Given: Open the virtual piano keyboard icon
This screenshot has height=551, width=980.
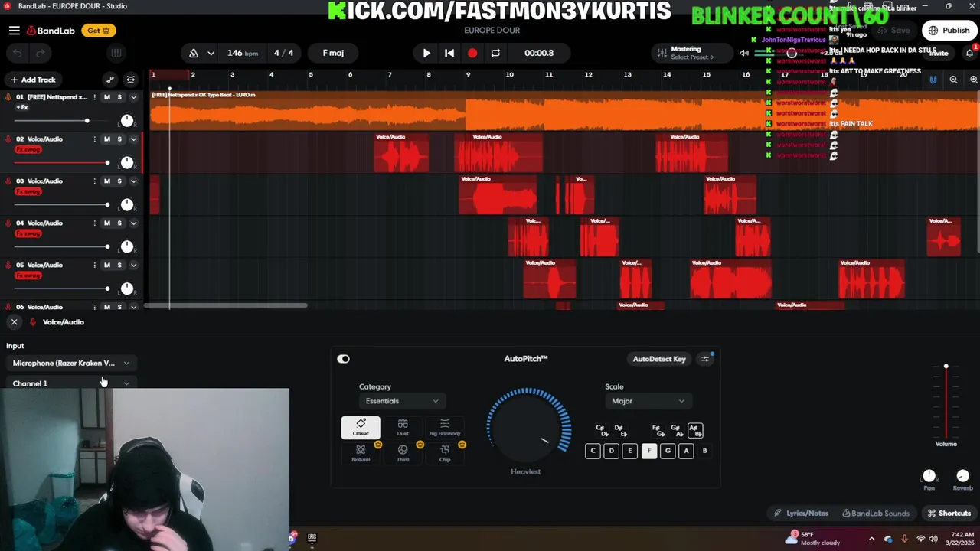Looking at the screenshot, I should coord(116,53).
